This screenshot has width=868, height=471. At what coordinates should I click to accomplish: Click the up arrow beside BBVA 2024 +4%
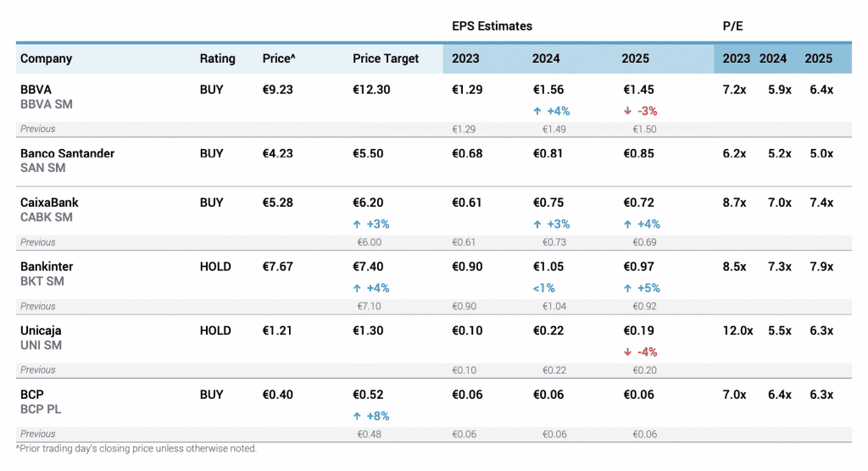point(537,111)
